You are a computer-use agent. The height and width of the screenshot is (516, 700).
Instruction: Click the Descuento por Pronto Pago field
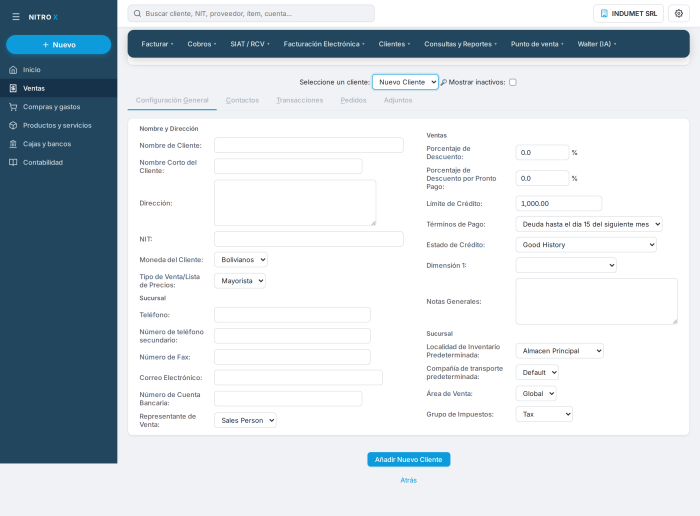[542, 178]
